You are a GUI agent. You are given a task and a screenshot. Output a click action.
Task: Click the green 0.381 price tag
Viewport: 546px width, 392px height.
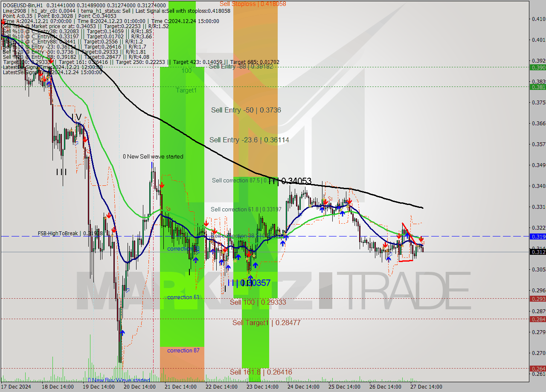click(537, 87)
